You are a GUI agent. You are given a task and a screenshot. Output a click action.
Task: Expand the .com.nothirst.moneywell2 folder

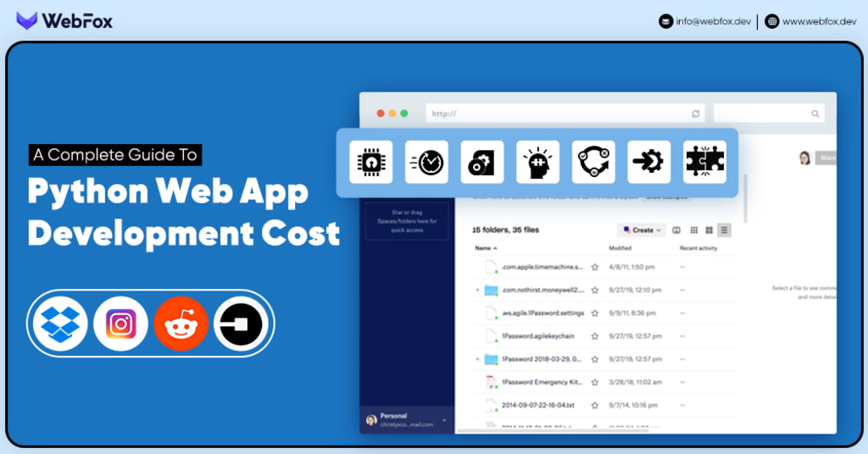478,290
